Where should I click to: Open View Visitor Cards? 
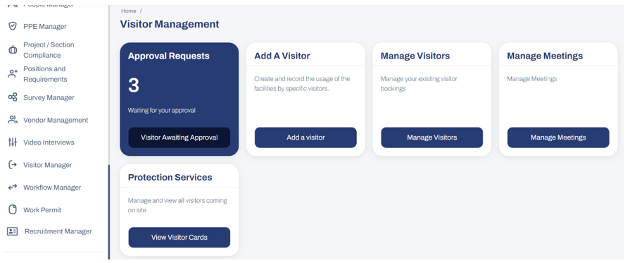tap(179, 238)
